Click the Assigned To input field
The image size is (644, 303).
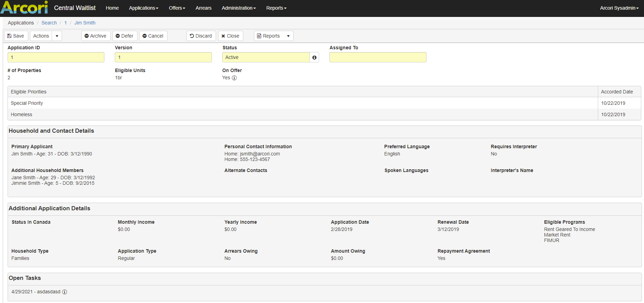pos(378,57)
